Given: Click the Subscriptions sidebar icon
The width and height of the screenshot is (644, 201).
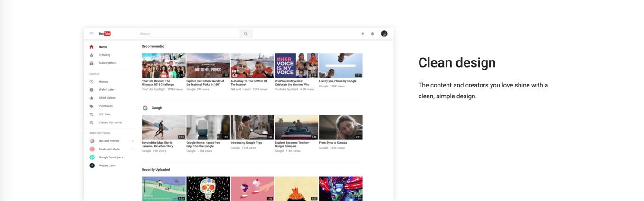Looking at the screenshot, I should 91,63.
